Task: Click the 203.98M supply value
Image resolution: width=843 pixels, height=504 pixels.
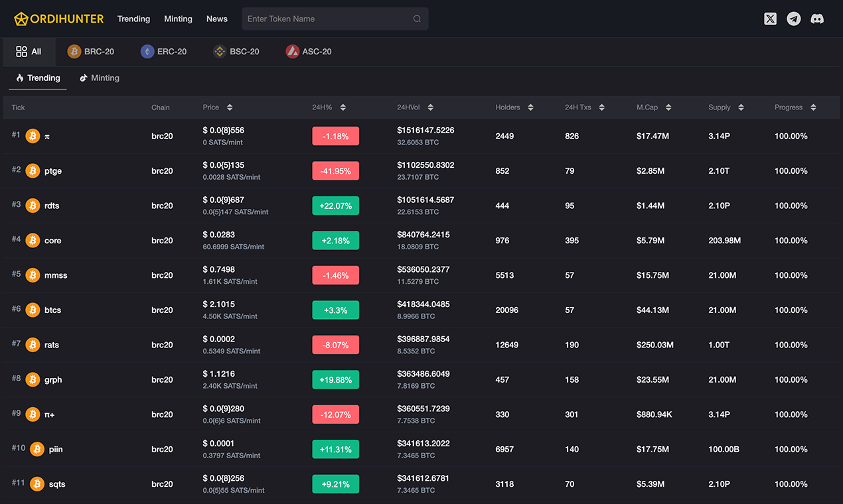Action: (x=725, y=240)
